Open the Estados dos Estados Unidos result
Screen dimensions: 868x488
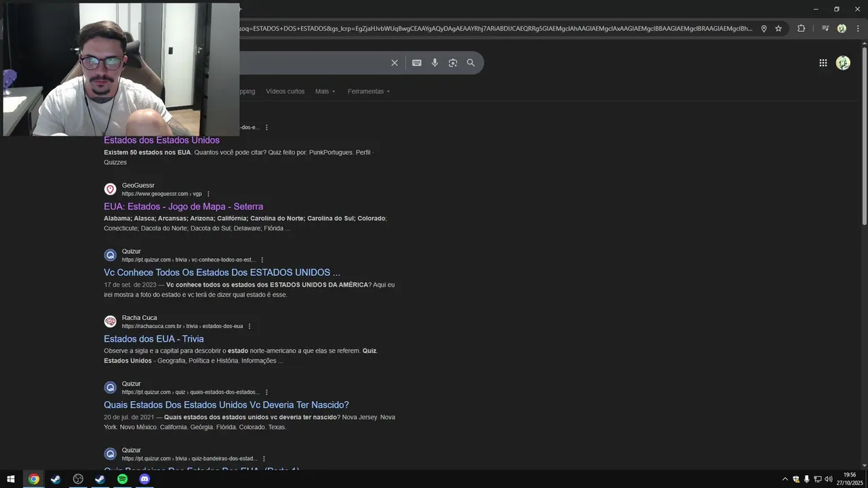(x=161, y=140)
